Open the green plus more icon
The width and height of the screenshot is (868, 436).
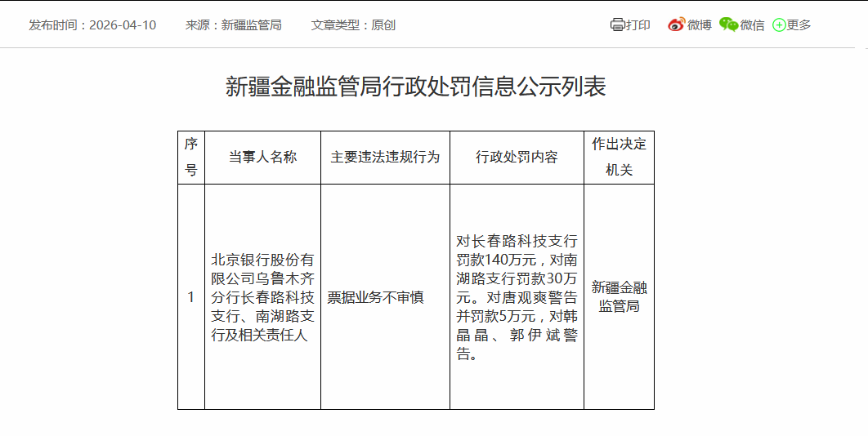click(x=779, y=24)
